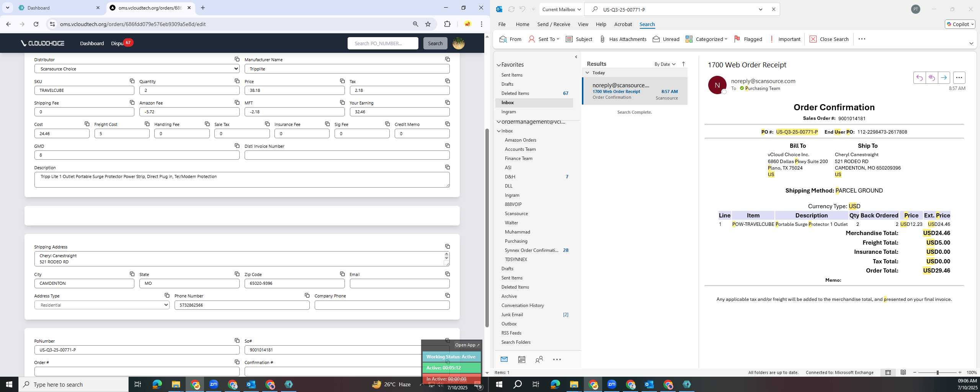Adjust Outlook zoom slider

click(x=937, y=372)
